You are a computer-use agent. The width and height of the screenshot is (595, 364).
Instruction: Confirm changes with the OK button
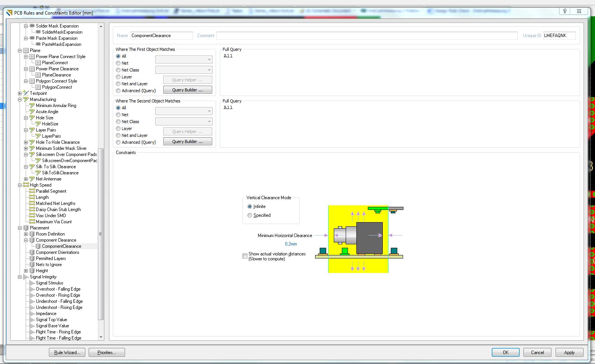tap(506, 353)
